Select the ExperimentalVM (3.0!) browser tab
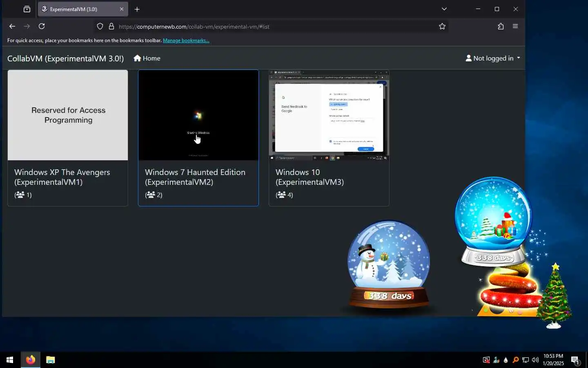Image resolution: width=588 pixels, height=368 pixels. (83, 9)
